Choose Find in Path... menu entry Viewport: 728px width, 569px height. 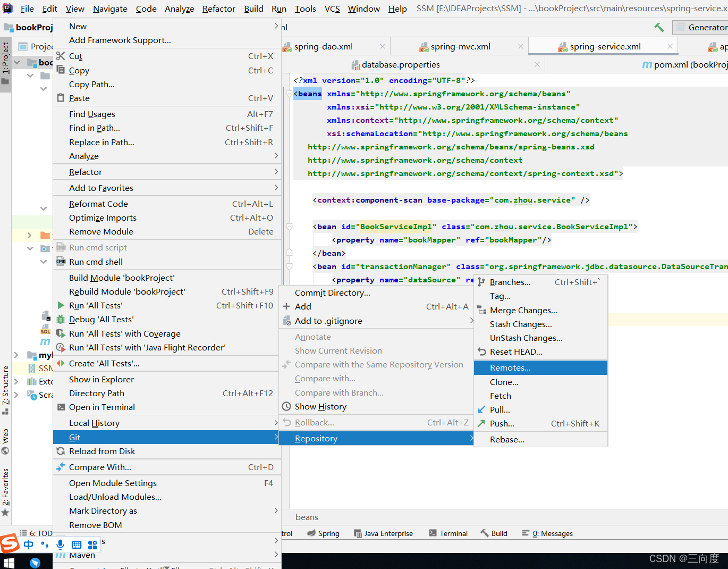point(167,128)
